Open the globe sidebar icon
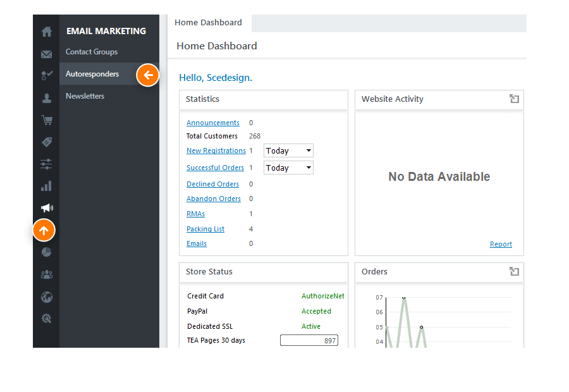569x392 pixels. pos(46,297)
